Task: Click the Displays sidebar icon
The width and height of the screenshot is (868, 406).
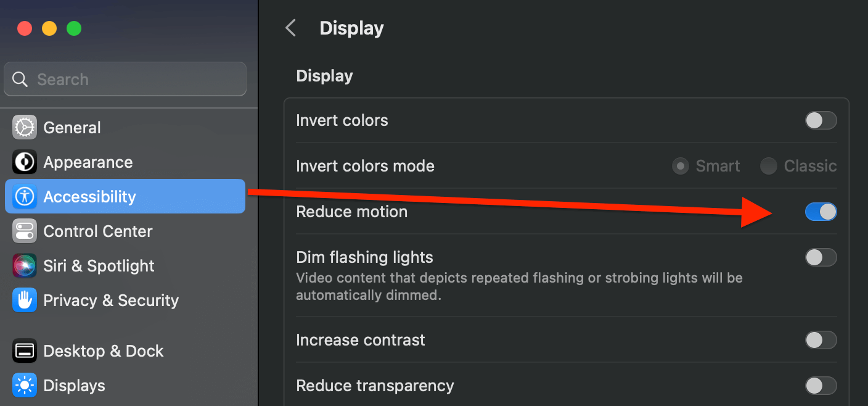Action: pyautogui.click(x=24, y=385)
